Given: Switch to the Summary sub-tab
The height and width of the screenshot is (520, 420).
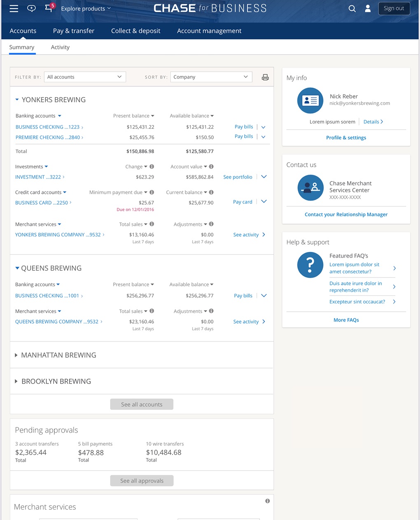Looking at the screenshot, I should pyautogui.click(x=22, y=47).
